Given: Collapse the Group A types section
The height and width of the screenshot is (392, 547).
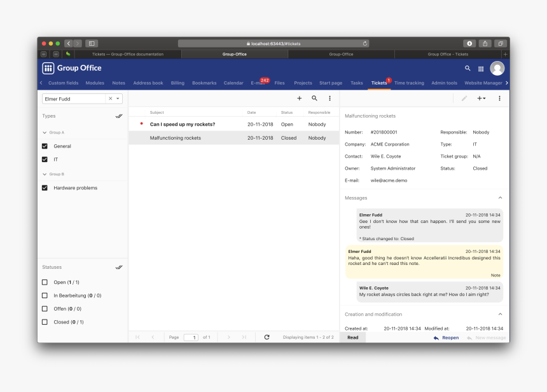Looking at the screenshot, I should pyautogui.click(x=45, y=132).
